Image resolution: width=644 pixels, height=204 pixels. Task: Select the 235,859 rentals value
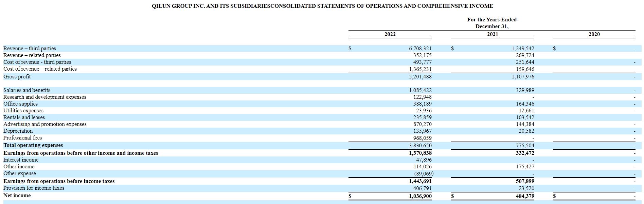(x=422, y=117)
